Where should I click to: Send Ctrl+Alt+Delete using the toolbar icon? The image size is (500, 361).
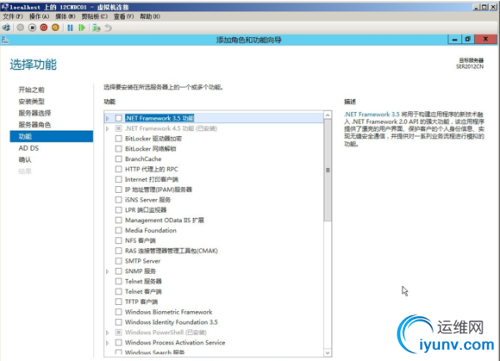[6, 28]
